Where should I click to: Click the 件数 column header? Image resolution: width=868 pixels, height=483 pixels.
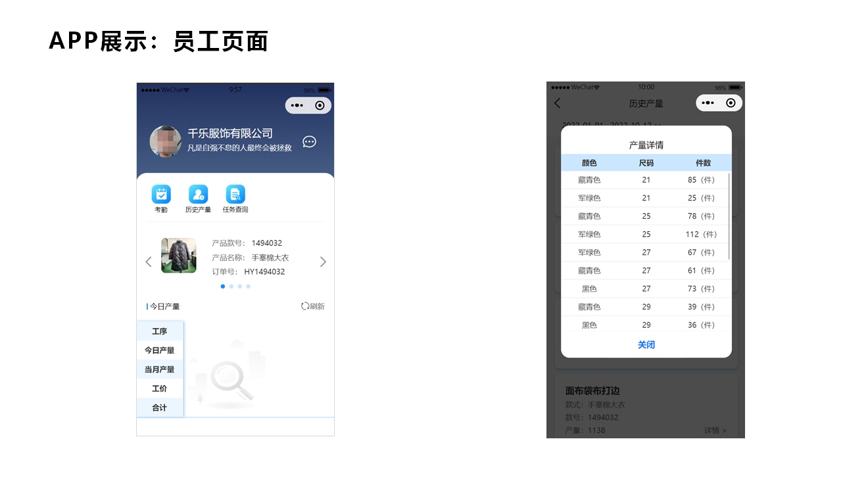coord(703,163)
